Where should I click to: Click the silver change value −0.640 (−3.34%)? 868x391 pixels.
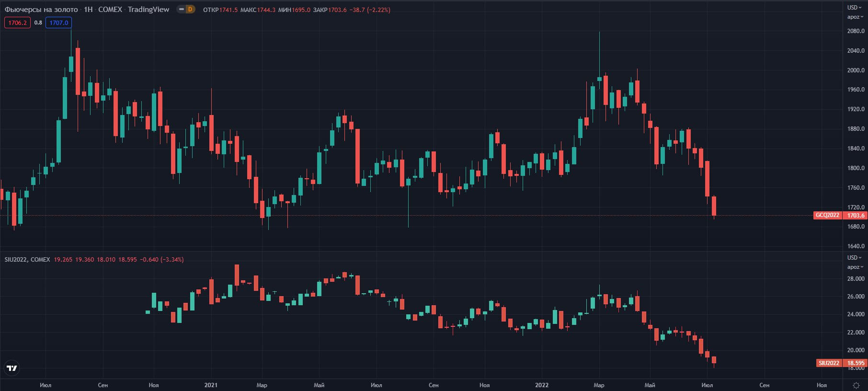click(x=162, y=260)
